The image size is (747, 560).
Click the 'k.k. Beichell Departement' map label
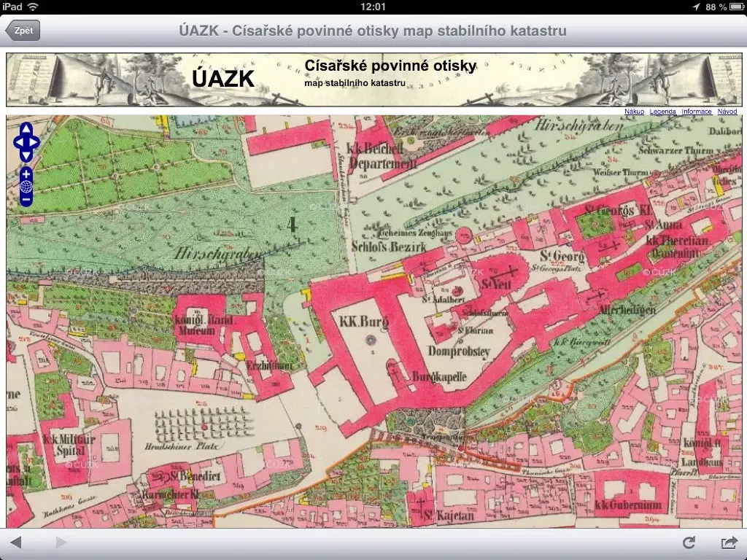pyautogui.click(x=382, y=156)
